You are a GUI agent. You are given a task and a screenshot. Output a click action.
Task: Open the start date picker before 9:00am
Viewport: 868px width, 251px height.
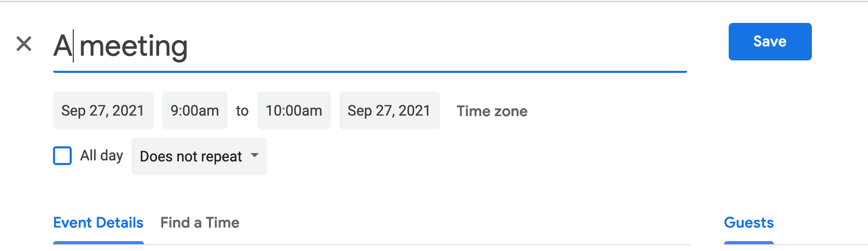click(x=103, y=110)
